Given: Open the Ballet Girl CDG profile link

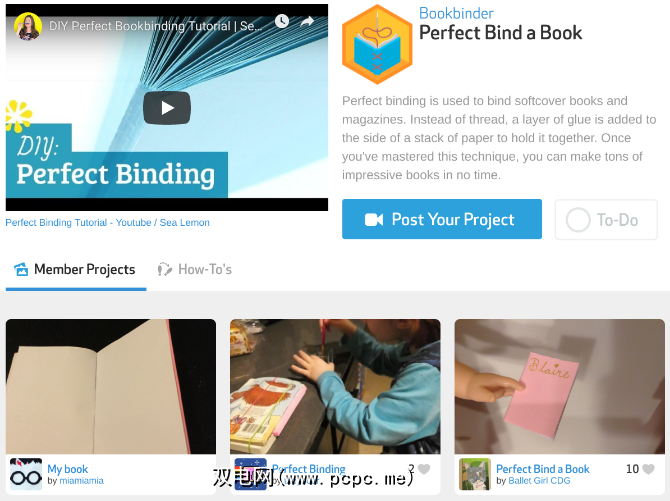Looking at the screenshot, I should (x=539, y=481).
